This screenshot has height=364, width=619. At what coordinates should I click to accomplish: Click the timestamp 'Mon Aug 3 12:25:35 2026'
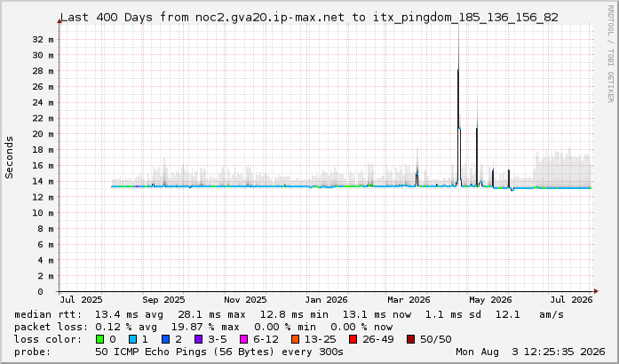(x=530, y=352)
